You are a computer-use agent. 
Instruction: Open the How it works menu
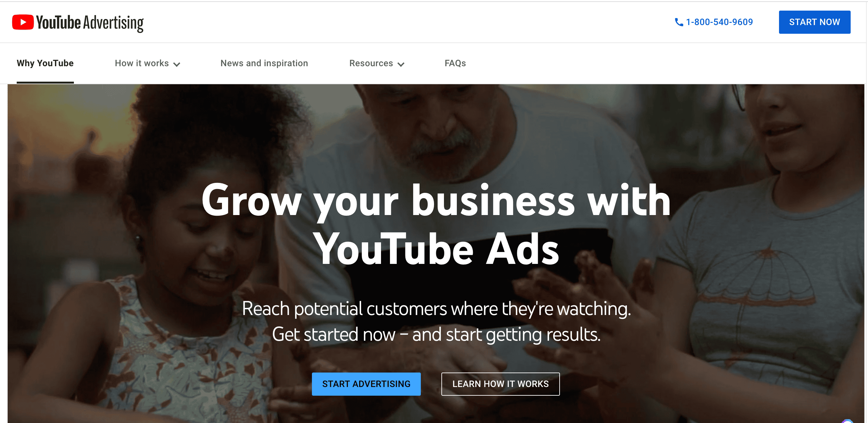coord(147,63)
